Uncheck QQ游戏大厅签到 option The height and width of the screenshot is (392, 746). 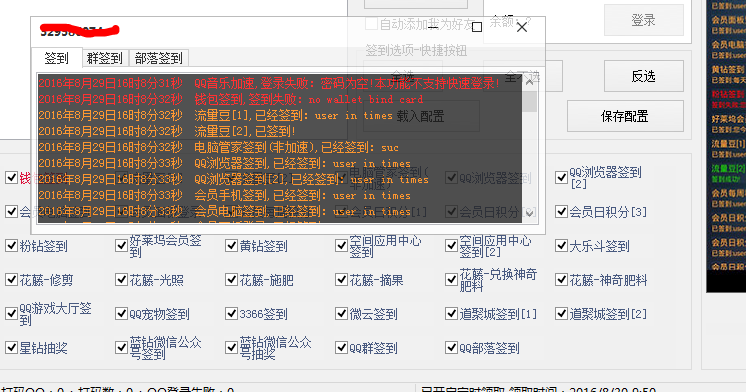(11, 314)
